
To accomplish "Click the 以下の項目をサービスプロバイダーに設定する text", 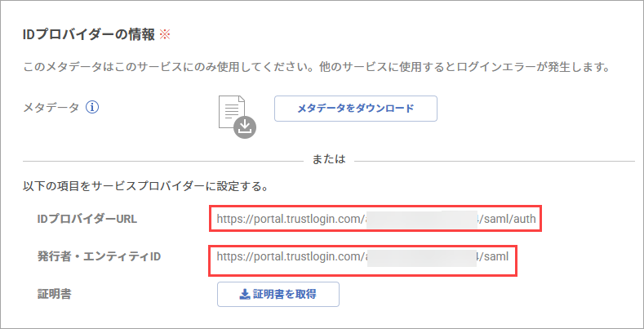I will pyautogui.click(x=146, y=187).
